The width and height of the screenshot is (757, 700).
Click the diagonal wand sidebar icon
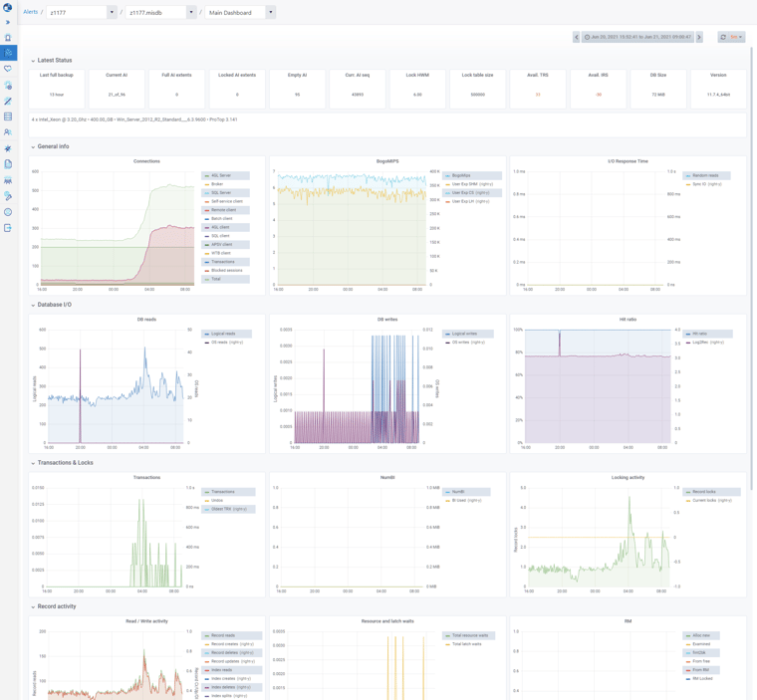pyautogui.click(x=8, y=101)
